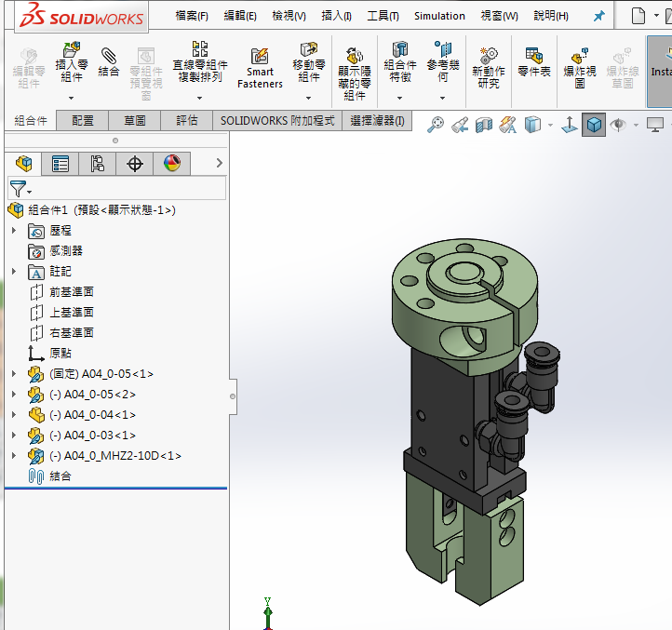Expand the A04_0-04<1> component
672x630 pixels.
click(14, 414)
